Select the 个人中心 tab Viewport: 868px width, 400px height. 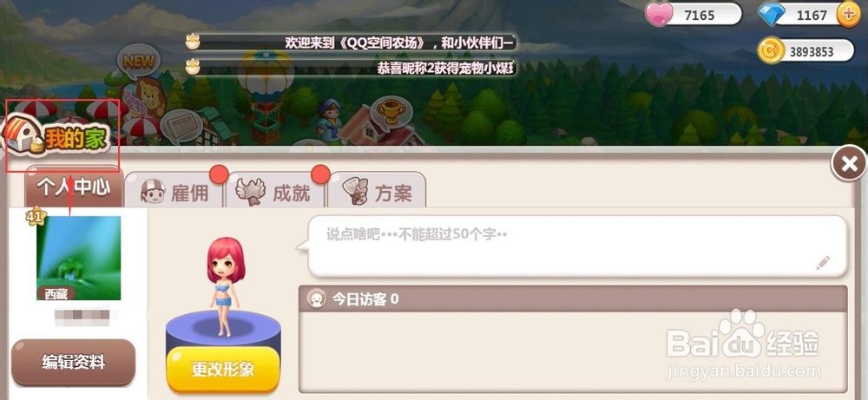click(x=73, y=187)
